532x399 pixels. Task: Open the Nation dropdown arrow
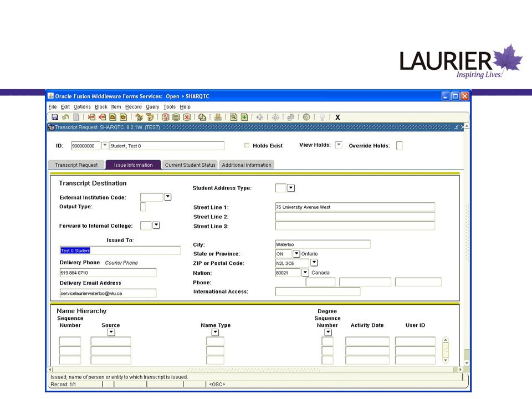coord(305,273)
